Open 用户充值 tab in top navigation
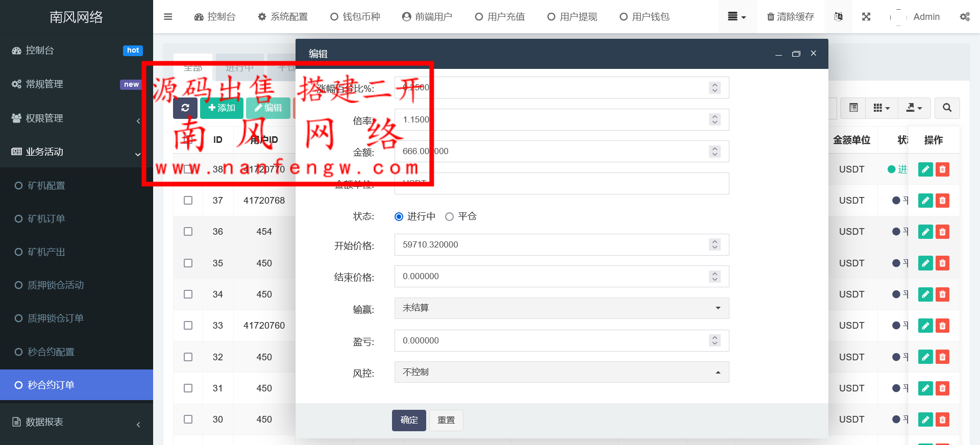This screenshot has width=980, height=445. pos(500,17)
